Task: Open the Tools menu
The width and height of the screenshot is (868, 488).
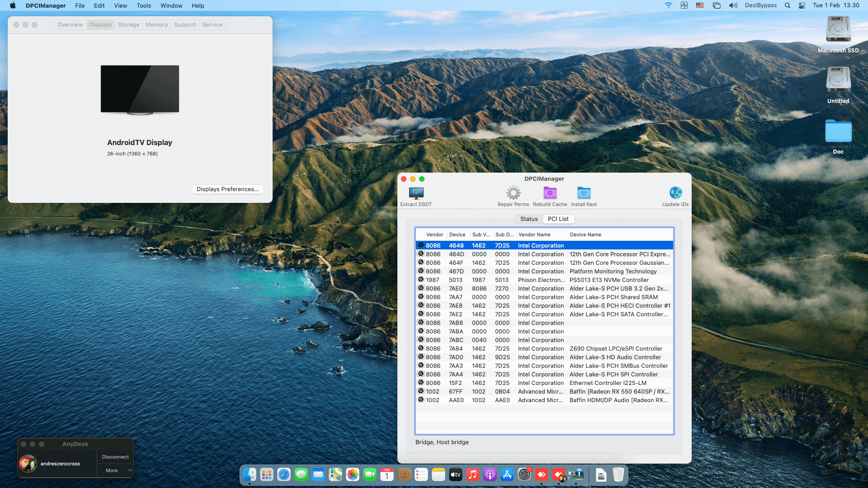Action: point(144,5)
